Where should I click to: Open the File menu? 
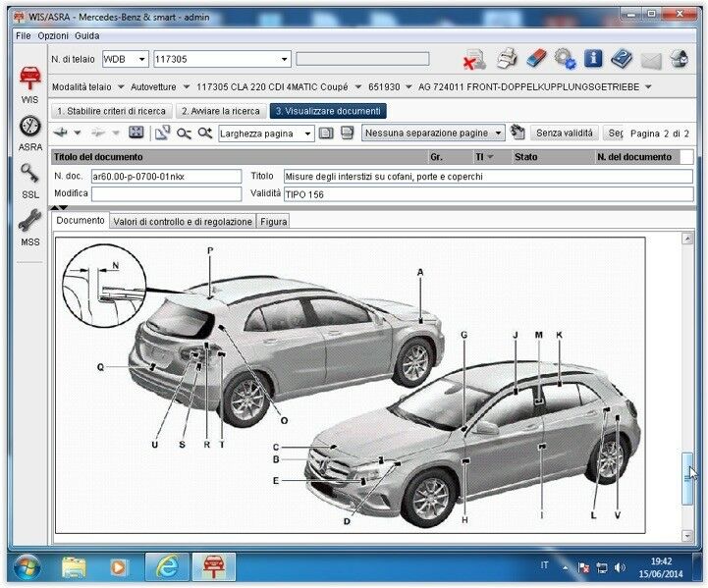(23, 35)
